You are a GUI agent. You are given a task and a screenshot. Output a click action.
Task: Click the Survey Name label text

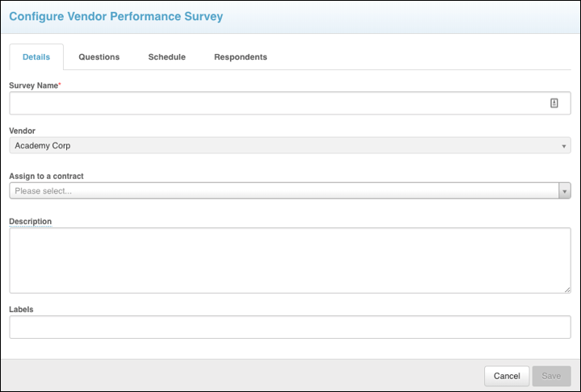click(x=34, y=85)
